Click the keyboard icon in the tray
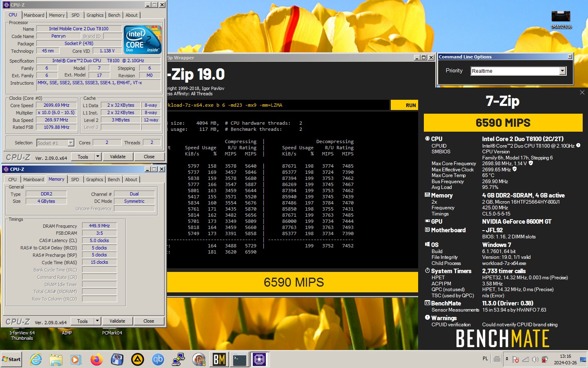The width and height of the screenshot is (588, 368). pyautogui.click(x=497, y=359)
